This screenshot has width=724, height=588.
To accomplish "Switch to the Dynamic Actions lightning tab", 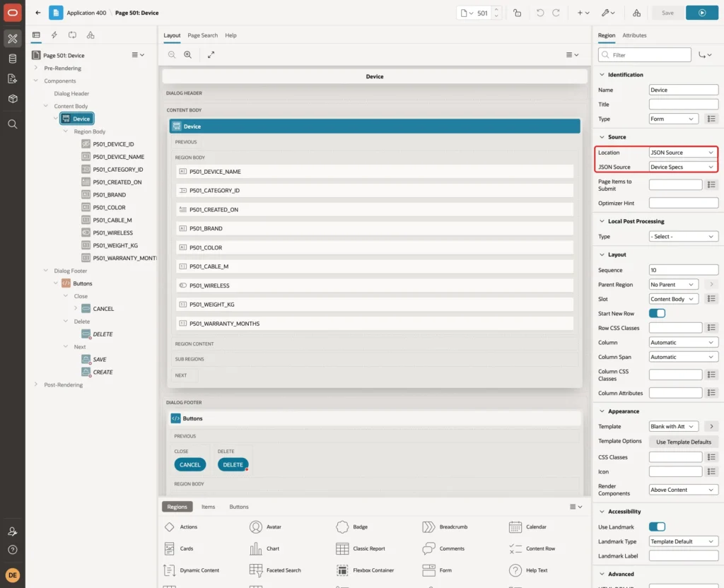I will pos(54,35).
